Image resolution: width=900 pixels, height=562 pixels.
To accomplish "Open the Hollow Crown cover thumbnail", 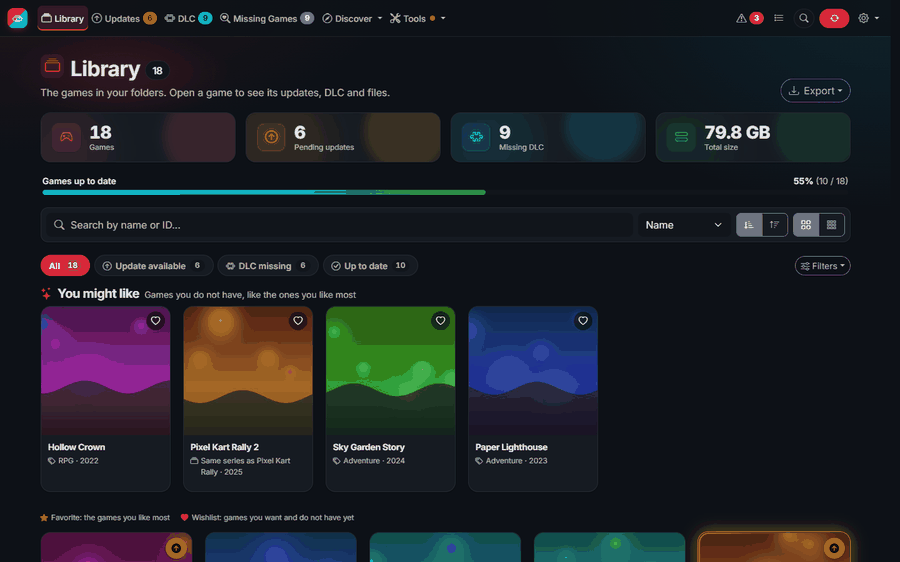I will coord(106,371).
